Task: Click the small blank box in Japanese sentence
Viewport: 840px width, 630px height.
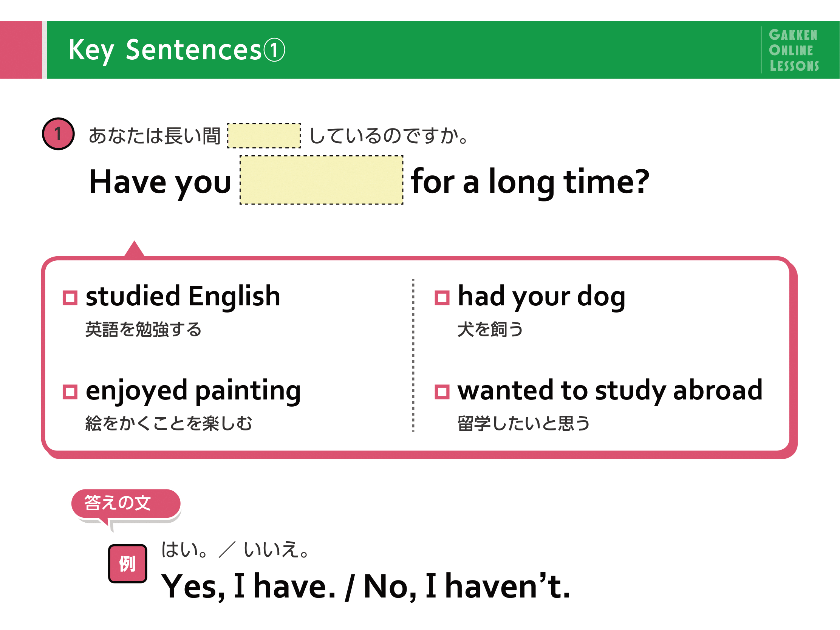Action: [x=264, y=136]
